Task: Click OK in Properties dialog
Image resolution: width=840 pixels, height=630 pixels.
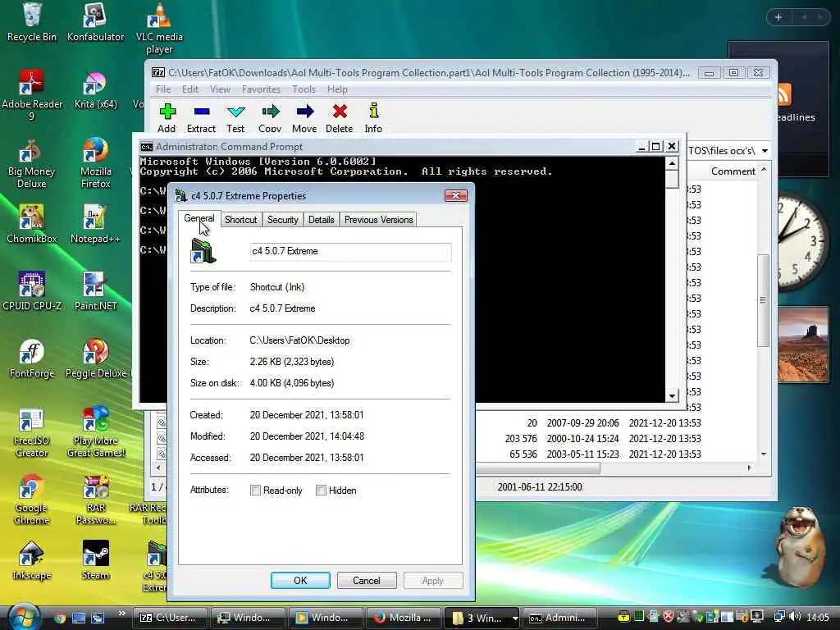Action: coord(300,581)
